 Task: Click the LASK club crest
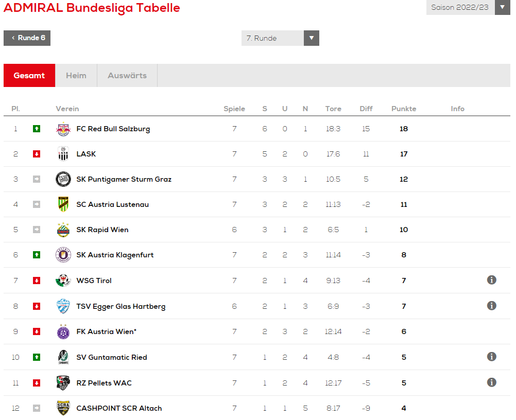click(63, 154)
